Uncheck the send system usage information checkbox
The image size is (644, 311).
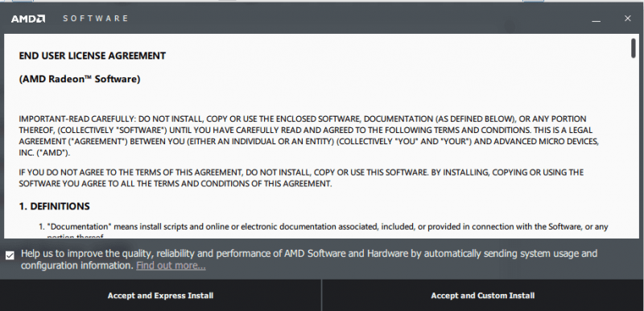click(x=10, y=255)
